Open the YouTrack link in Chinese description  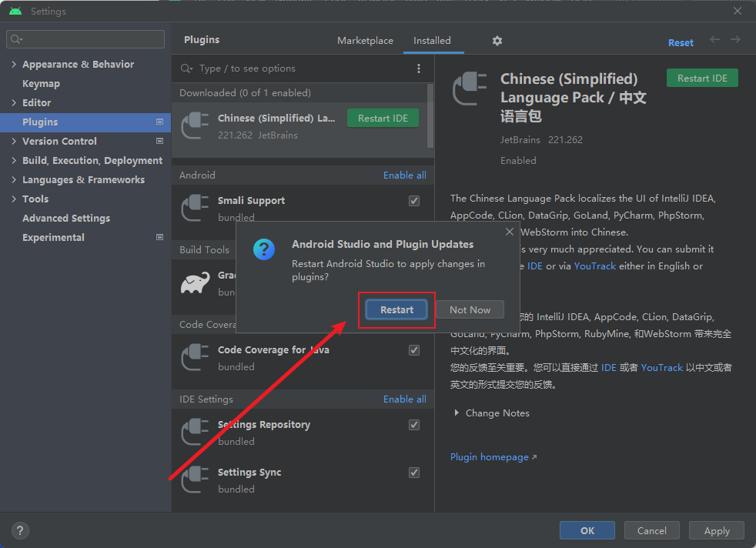tap(661, 368)
